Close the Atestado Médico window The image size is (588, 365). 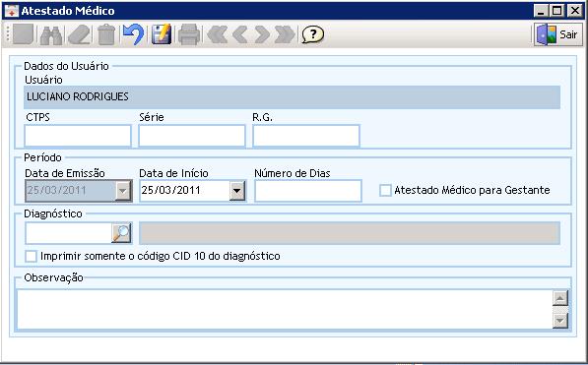tap(574, 11)
